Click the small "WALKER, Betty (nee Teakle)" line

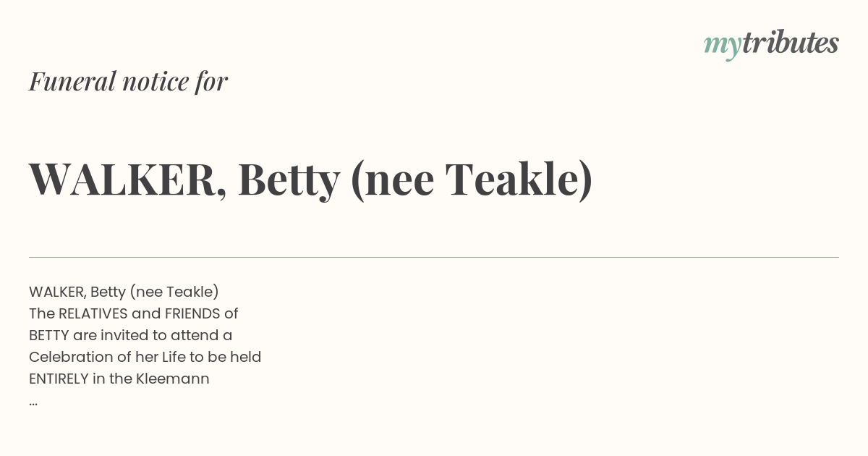coord(124,292)
